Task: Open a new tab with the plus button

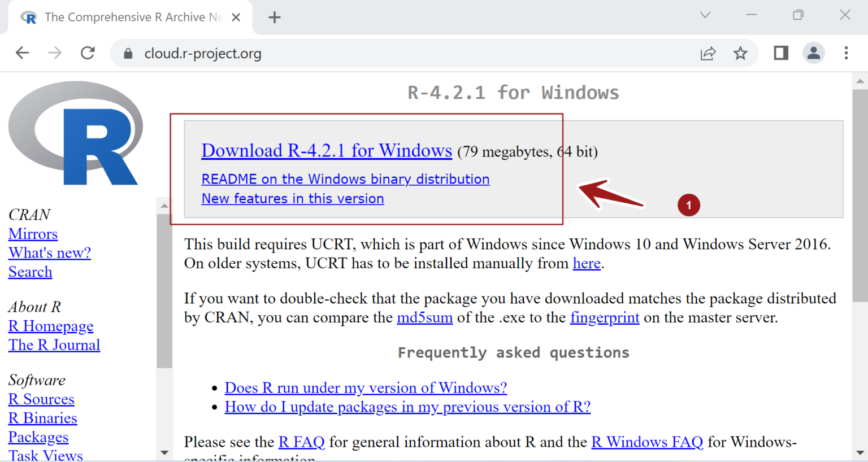Action: coord(275,18)
